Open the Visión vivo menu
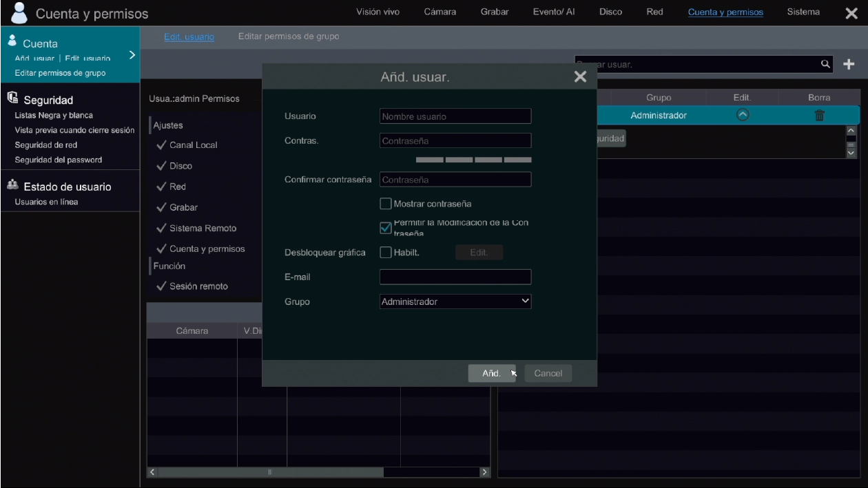 [x=378, y=12]
